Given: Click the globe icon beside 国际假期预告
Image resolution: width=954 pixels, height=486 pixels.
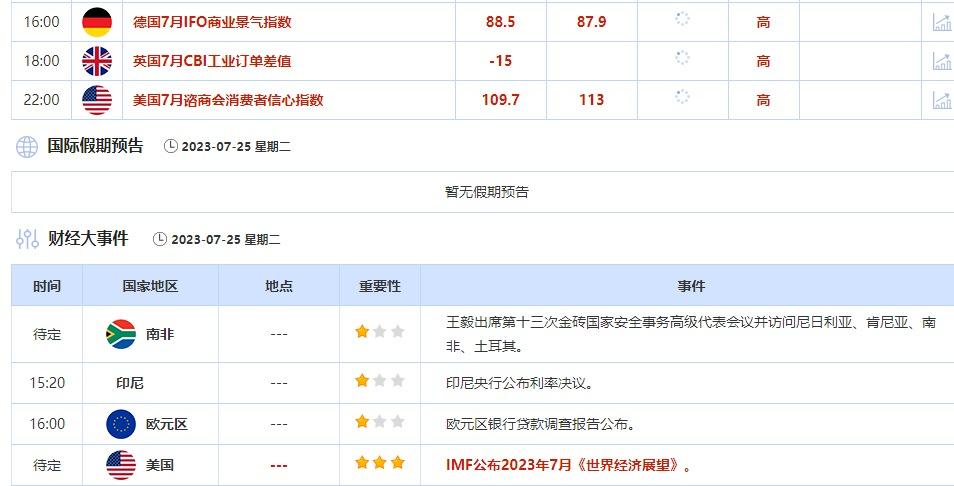Looking at the screenshot, I should click(x=27, y=147).
